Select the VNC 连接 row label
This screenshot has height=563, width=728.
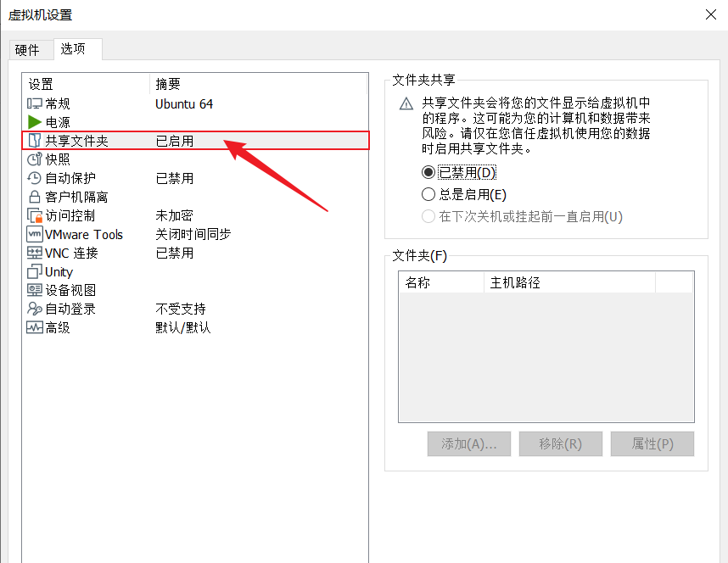[x=71, y=253]
